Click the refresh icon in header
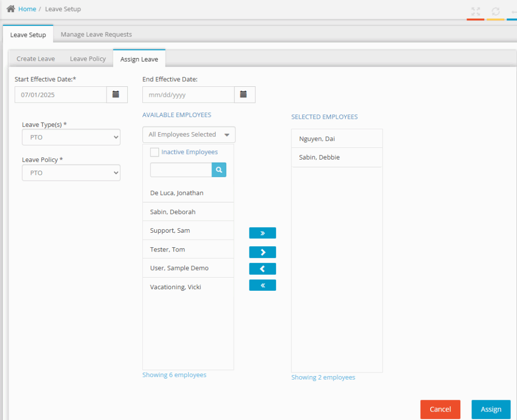Viewport: 517px width, 420px height. tap(496, 12)
